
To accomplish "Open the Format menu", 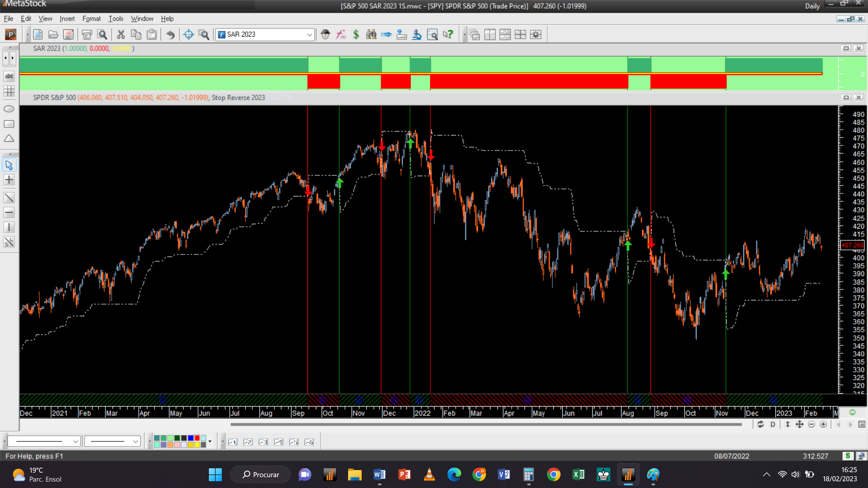I will 91,19.
